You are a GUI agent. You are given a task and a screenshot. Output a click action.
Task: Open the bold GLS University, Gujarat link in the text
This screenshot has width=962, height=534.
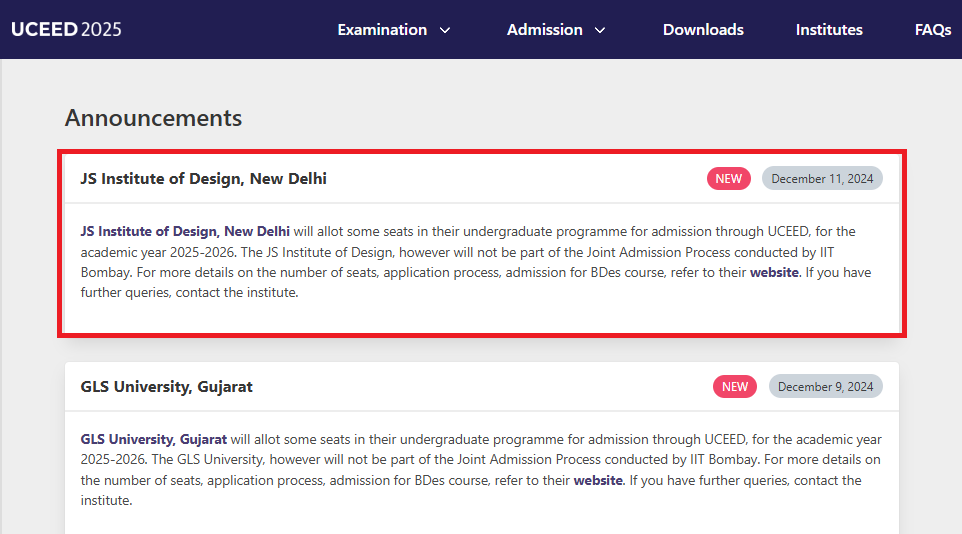click(x=154, y=439)
